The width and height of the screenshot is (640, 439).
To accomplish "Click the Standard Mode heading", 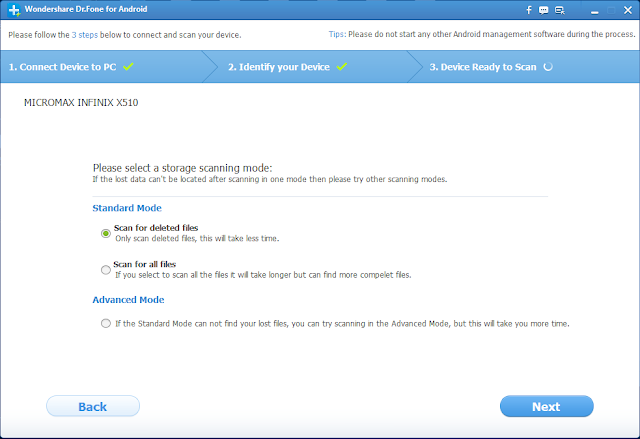I will 127,208.
